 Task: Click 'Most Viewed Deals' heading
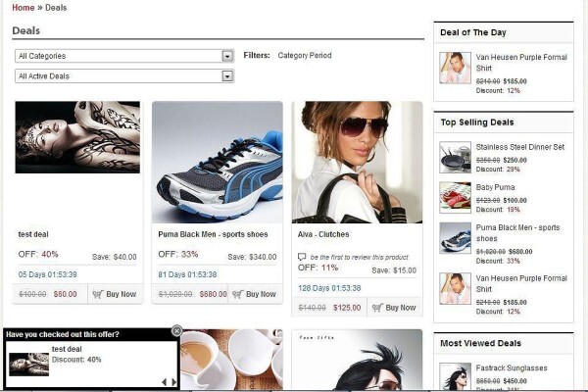tap(481, 343)
